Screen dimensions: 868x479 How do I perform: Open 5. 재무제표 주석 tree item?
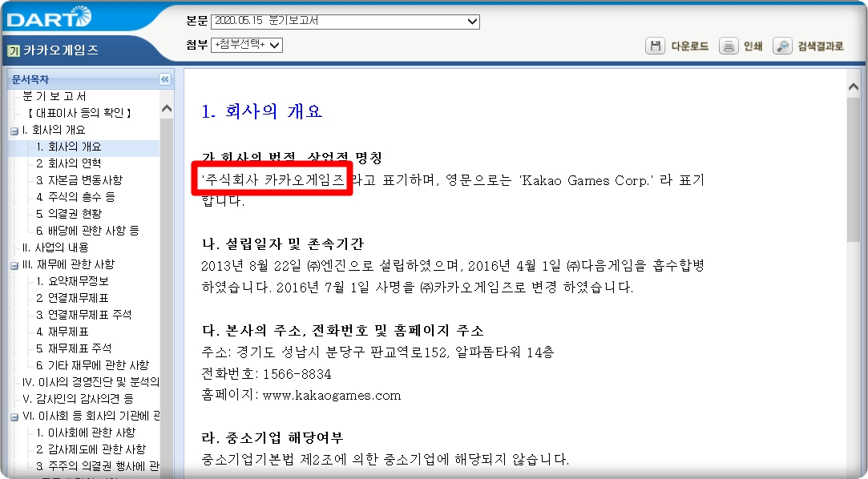tap(75, 348)
